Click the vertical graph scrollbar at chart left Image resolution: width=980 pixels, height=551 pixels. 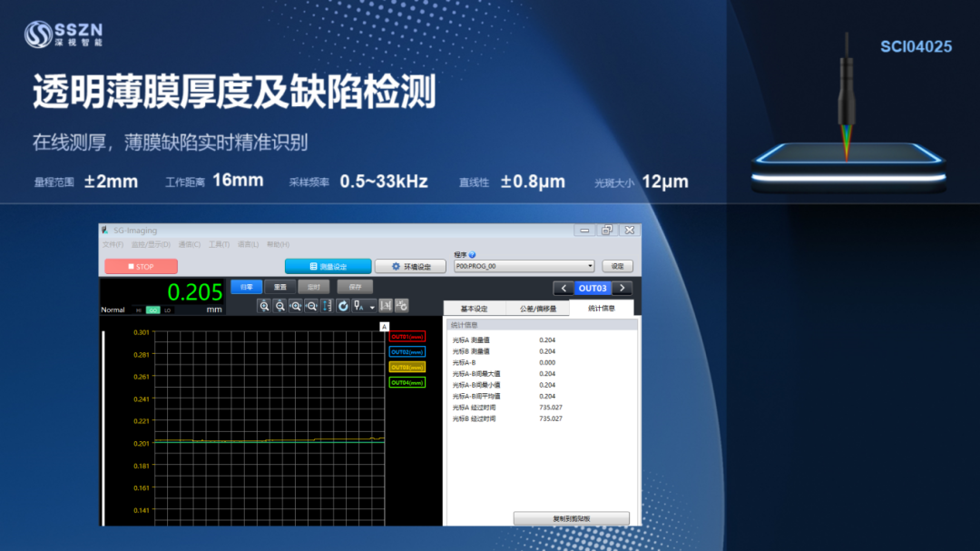point(103,428)
